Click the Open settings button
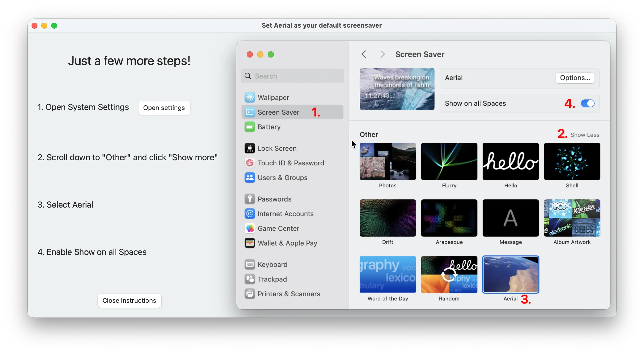Screen dimensions: 644x354 tap(164, 108)
